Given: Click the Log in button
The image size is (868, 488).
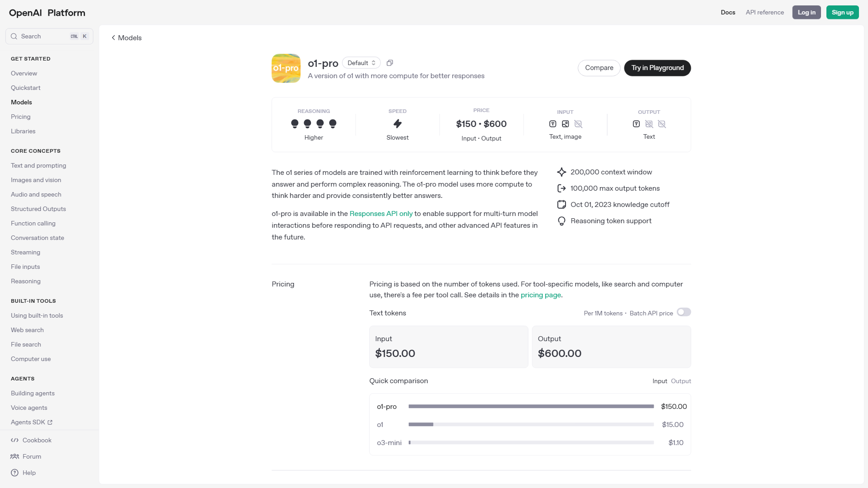Looking at the screenshot, I should [807, 12].
